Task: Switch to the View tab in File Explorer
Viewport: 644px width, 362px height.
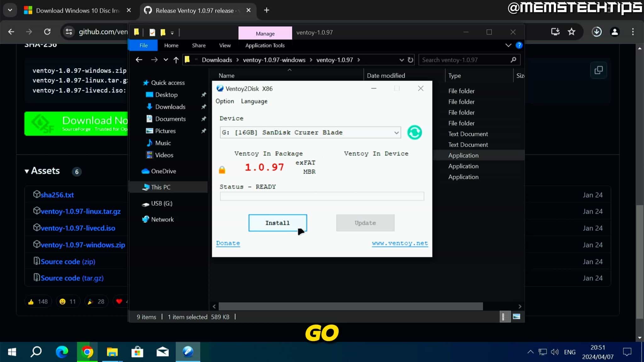Action: (224, 45)
